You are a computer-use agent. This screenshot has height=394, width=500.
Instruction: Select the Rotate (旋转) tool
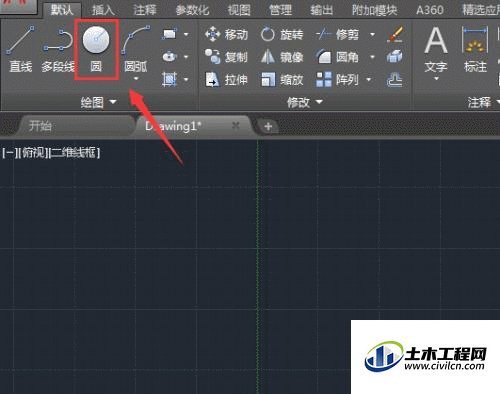point(282,34)
